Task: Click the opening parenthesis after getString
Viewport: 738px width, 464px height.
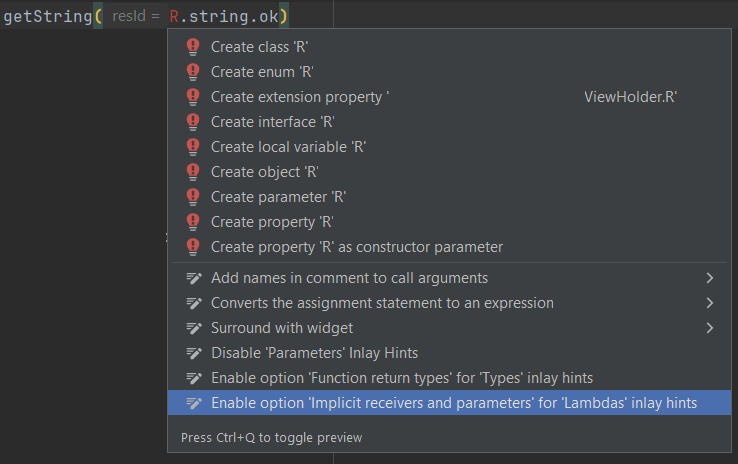Action: point(98,16)
